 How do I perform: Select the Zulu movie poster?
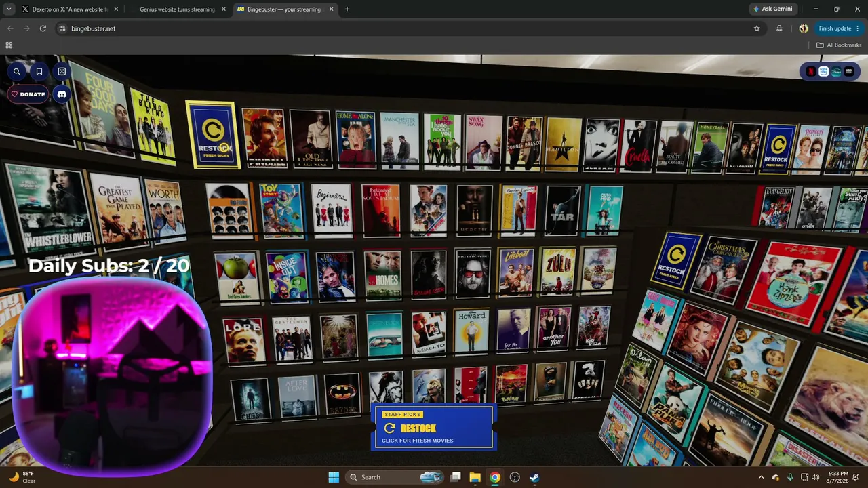click(x=557, y=271)
